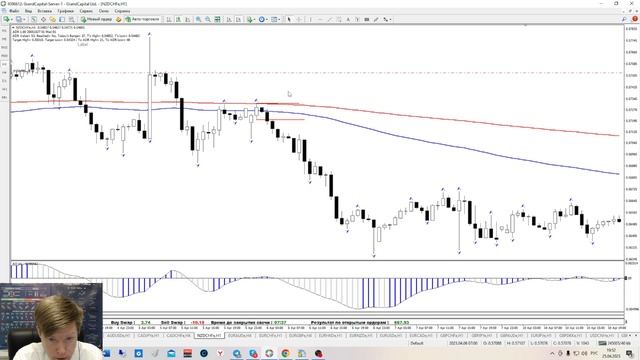Screen dimensions: 640x360
Task: Toggle the Navigator panel icon
Action: (53, 19)
